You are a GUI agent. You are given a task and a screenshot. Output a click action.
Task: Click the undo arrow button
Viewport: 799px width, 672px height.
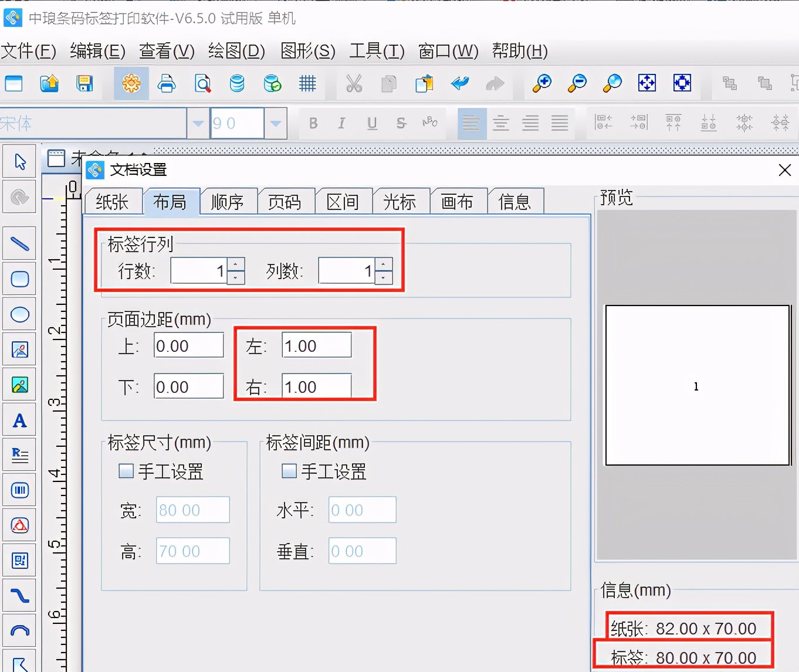click(460, 84)
